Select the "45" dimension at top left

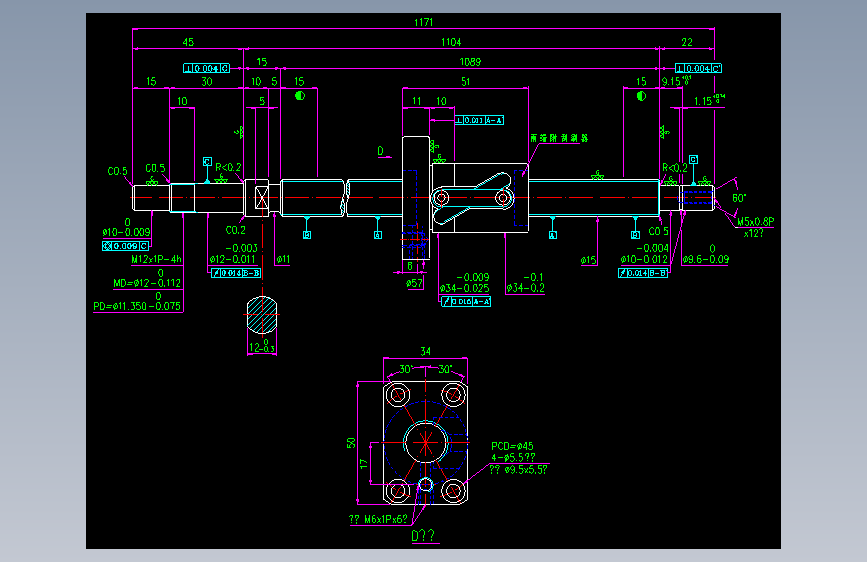point(188,42)
